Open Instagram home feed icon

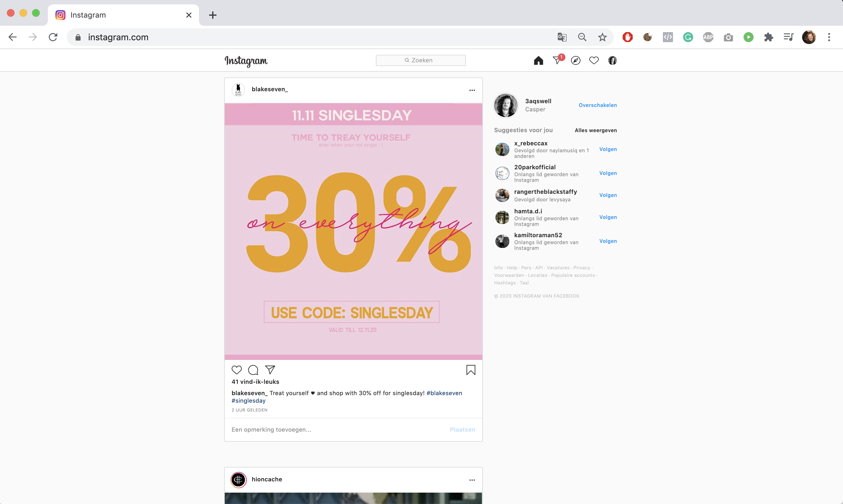pos(538,60)
